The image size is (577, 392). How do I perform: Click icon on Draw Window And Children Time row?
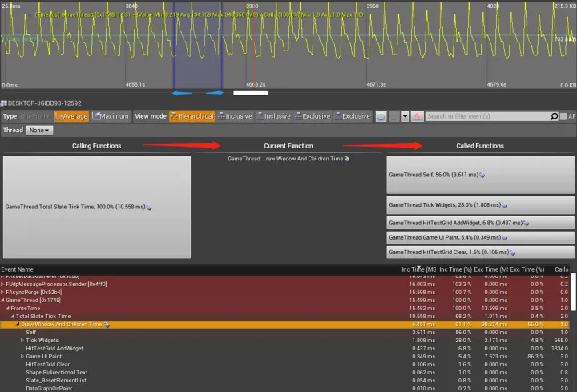tap(107, 325)
